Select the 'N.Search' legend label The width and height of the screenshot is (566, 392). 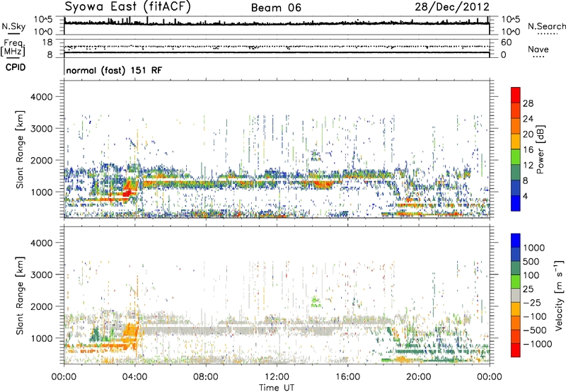coord(547,26)
